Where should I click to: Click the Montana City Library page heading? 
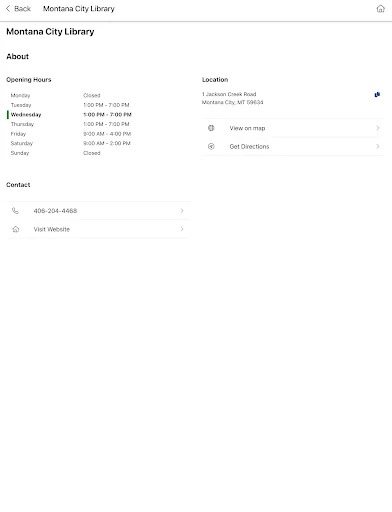pos(50,32)
